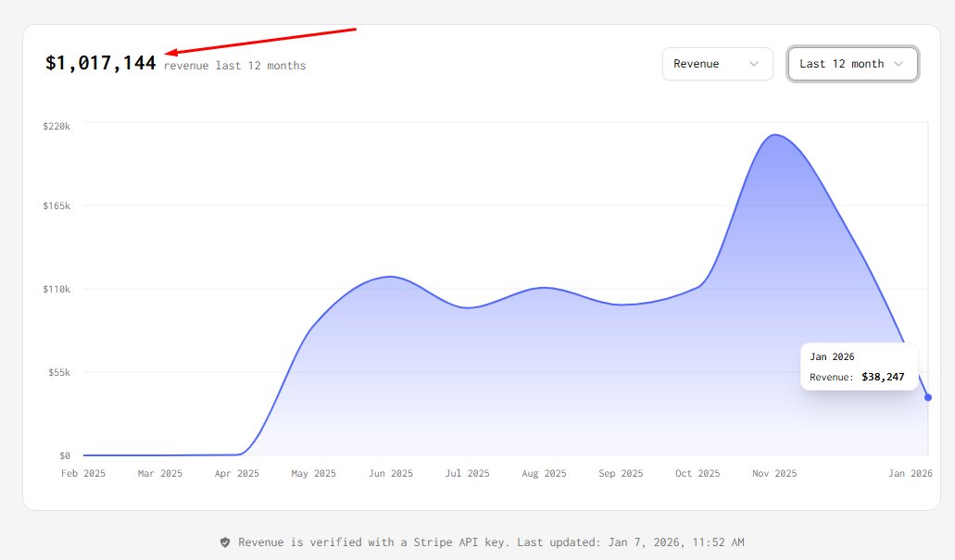Click the Aug 2025 axis label
The height and width of the screenshot is (560, 955).
[x=544, y=473]
